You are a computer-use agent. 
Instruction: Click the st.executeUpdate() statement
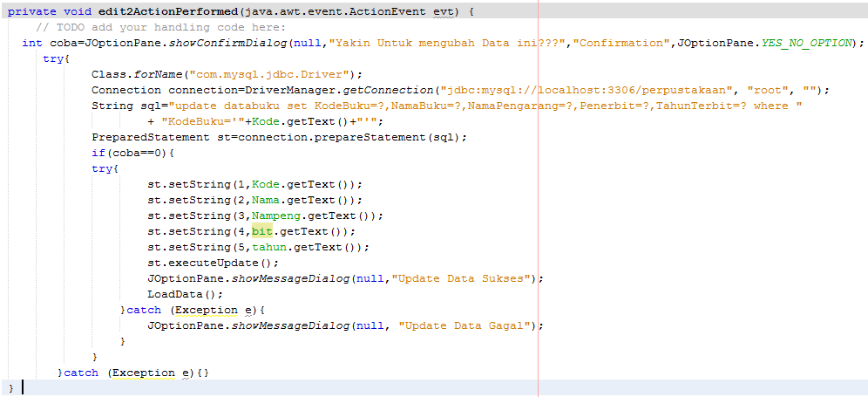coord(214,263)
